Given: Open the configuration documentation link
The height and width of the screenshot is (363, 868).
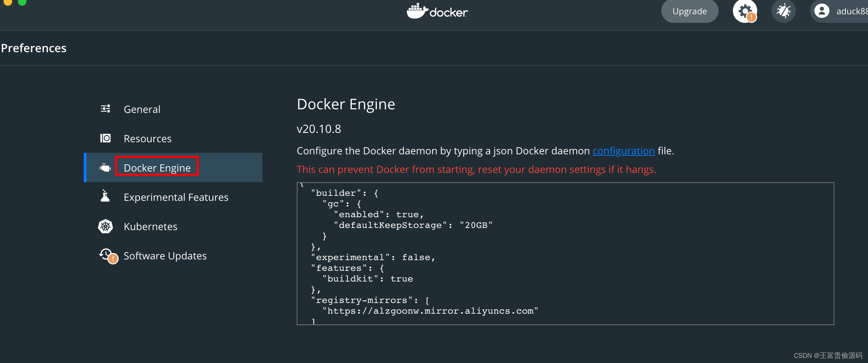Looking at the screenshot, I should (x=623, y=151).
